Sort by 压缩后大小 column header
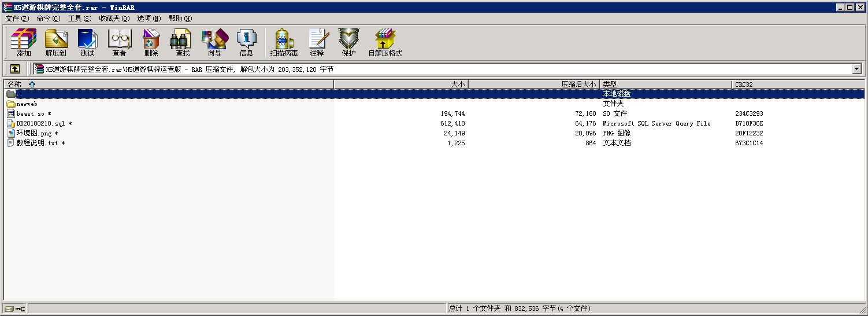 578,84
